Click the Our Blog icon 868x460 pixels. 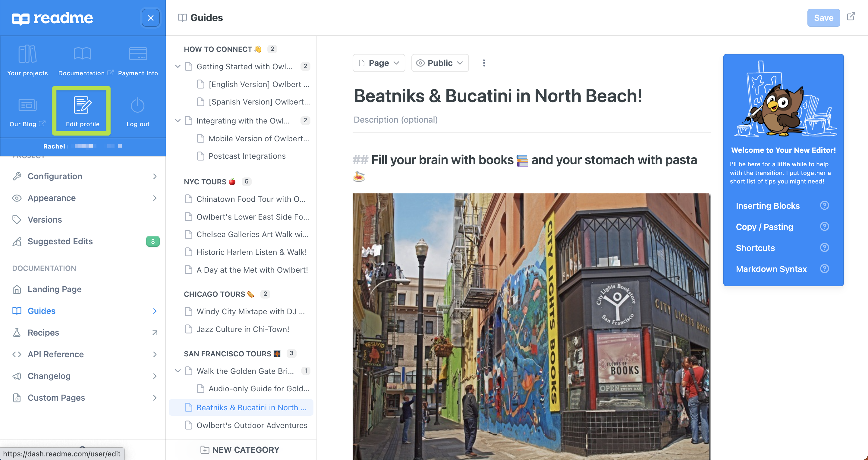[x=27, y=105]
